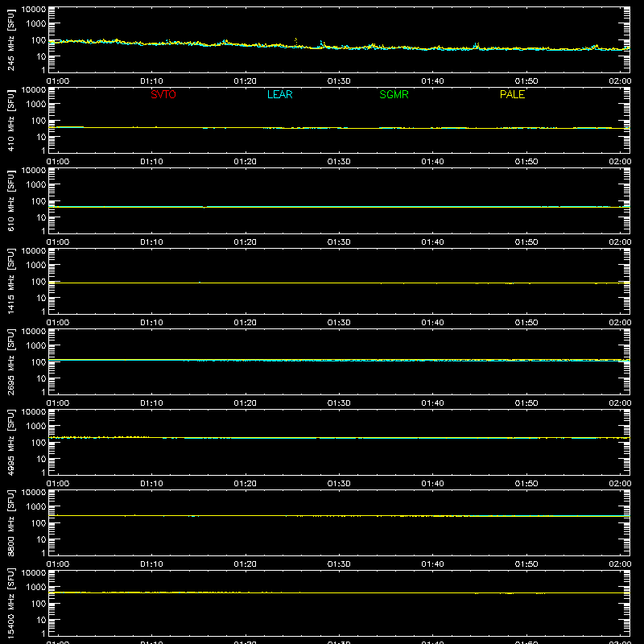Image resolution: width=644 pixels, height=644 pixels.
Task: Click the cyan LEAR legend label
Action: 279,94
